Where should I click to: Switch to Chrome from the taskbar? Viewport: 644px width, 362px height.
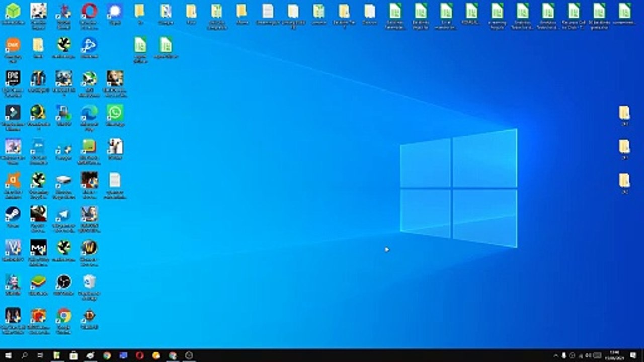point(107,355)
